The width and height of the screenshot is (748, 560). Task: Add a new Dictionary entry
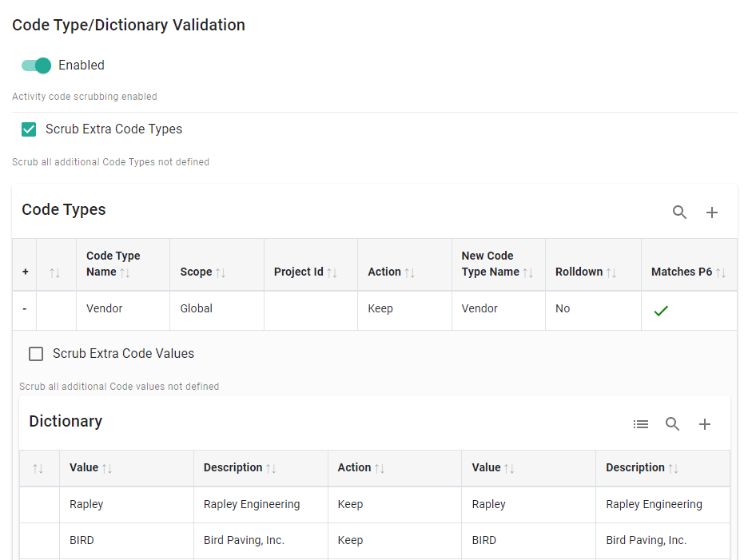[705, 424]
